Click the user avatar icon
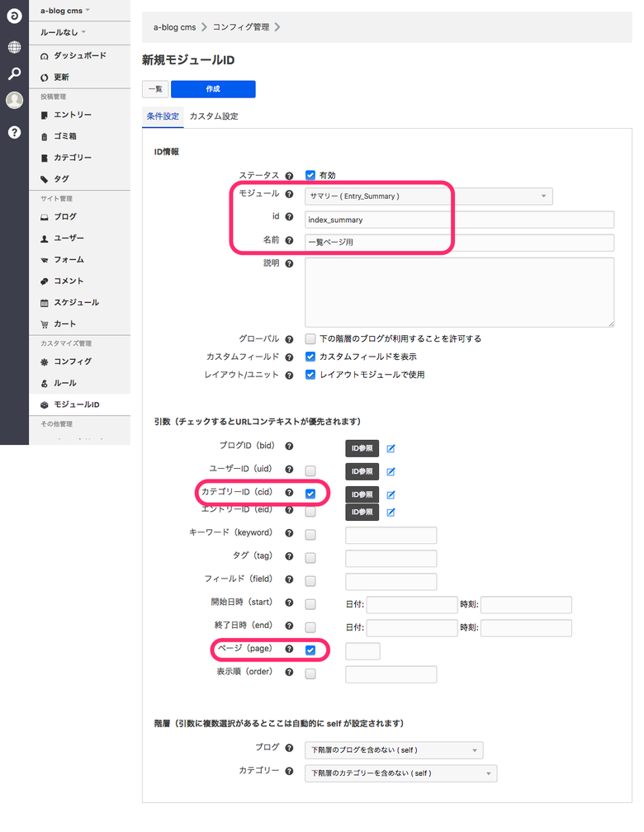The image size is (644, 832). pyautogui.click(x=14, y=101)
